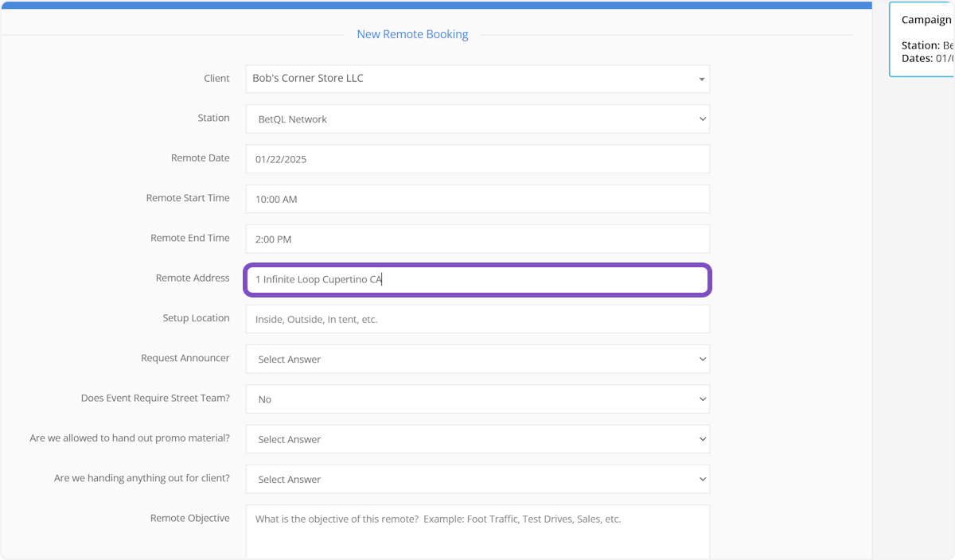This screenshot has height=560, width=955.
Task: Select the Campaign info card on the right
Action: pyautogui.click(x=923, y=40)
